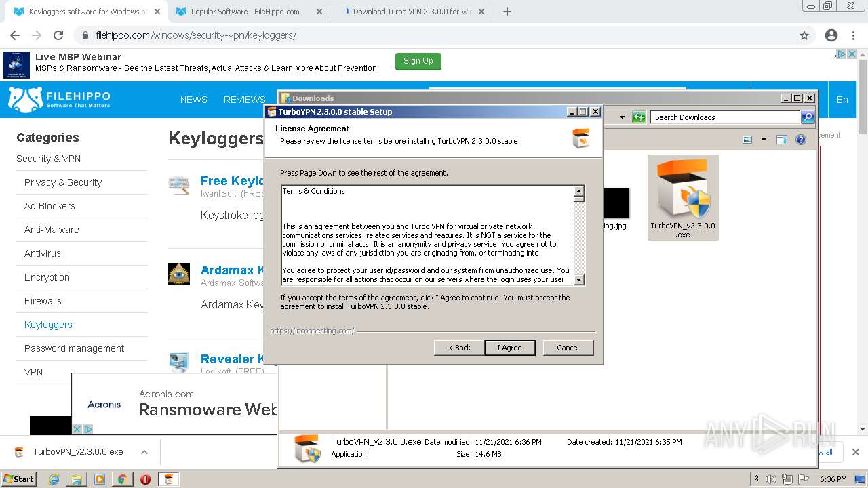Open the Explorer help icon in the Downloads window
Image resolution: width=868 pixels, height=488 pixels.
click(801, 140)
